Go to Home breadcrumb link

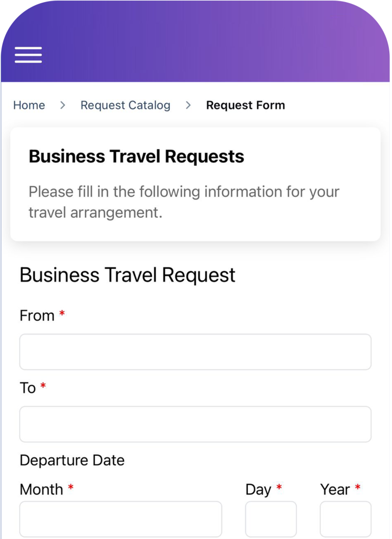pos(29,105)
